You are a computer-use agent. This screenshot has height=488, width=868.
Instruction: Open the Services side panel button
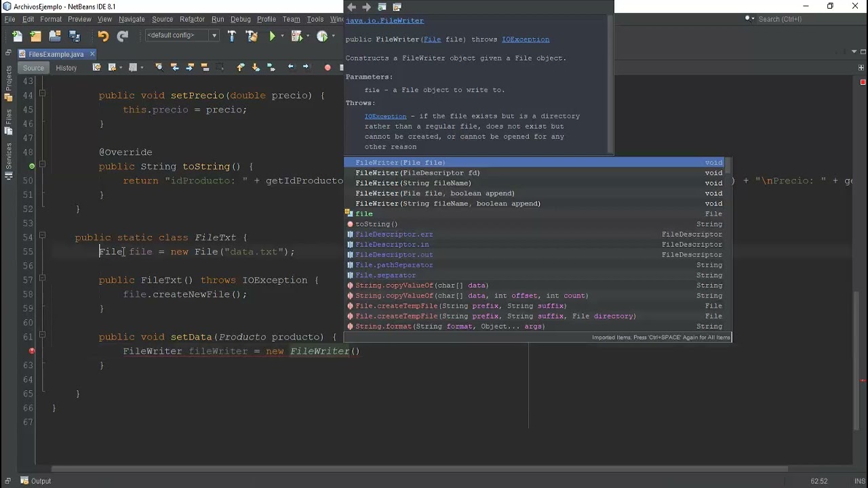coord(8,161)
